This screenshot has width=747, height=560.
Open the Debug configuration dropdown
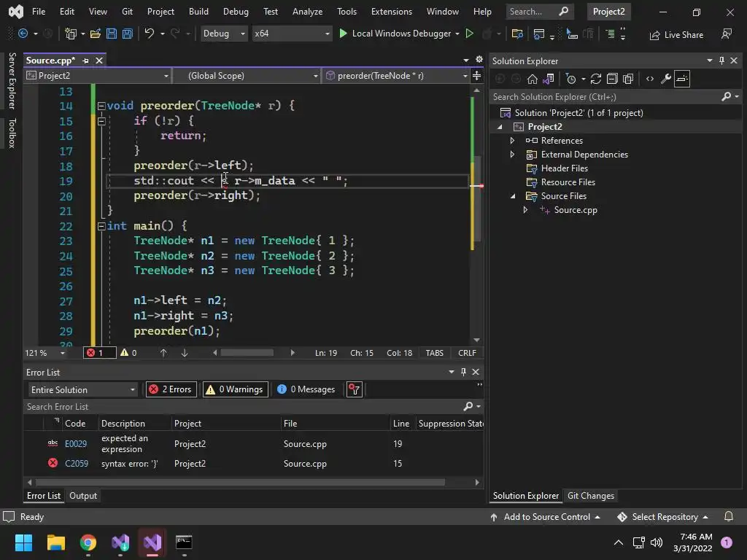(x=224, y=34)
